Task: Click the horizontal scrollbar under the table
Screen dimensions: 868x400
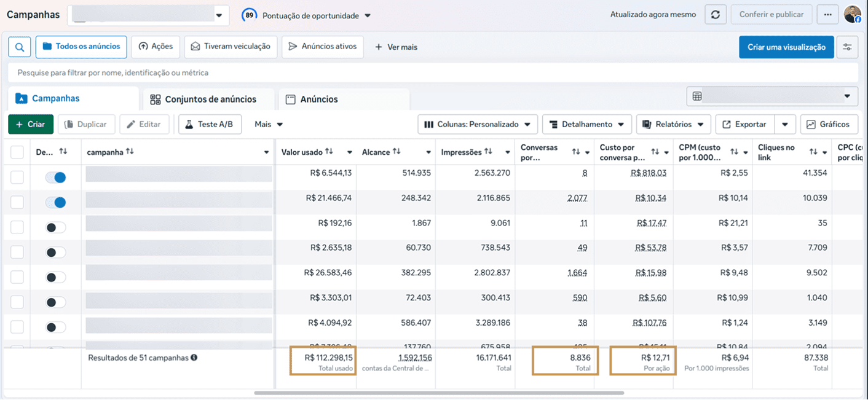Action: click(x=439, y=393)
